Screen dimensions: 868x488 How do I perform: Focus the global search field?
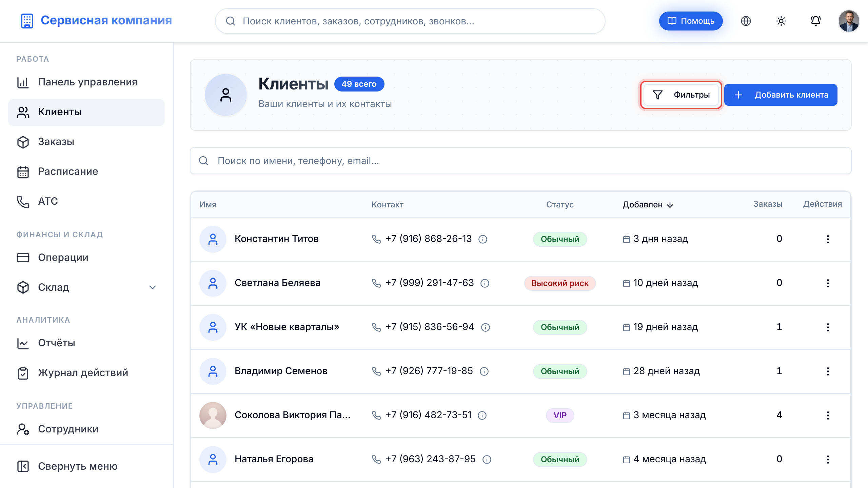coord(410,21)
